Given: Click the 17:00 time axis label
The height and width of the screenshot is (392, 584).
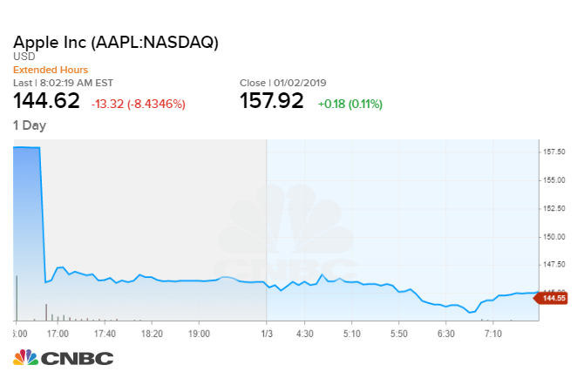Looking at the screenshot, I should (58, 332).
